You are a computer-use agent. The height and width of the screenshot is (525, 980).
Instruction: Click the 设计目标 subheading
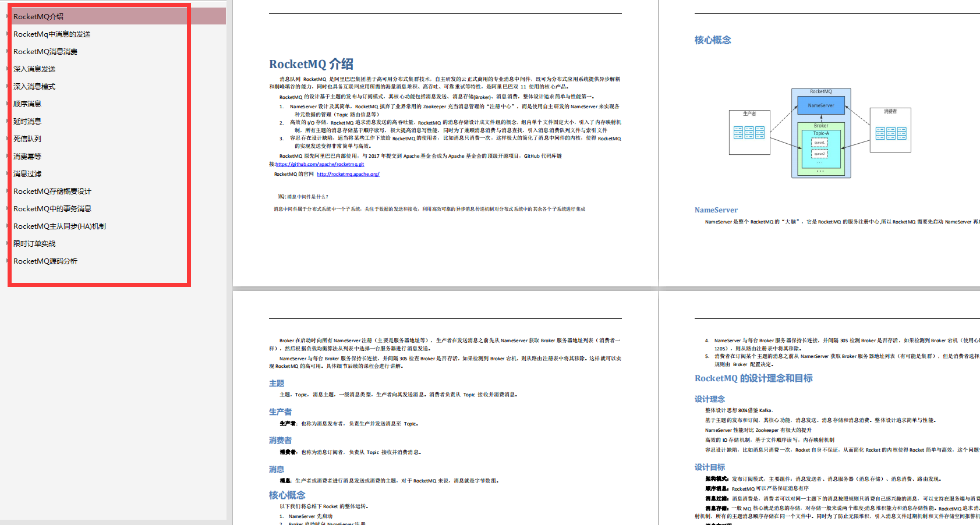(710, 467)
